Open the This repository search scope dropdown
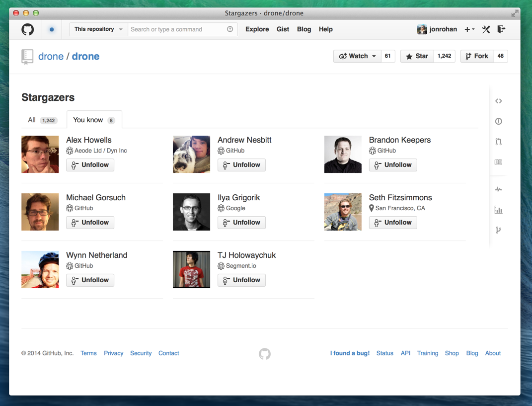This screenshot has height=406, width=532. tap(98, 29)
